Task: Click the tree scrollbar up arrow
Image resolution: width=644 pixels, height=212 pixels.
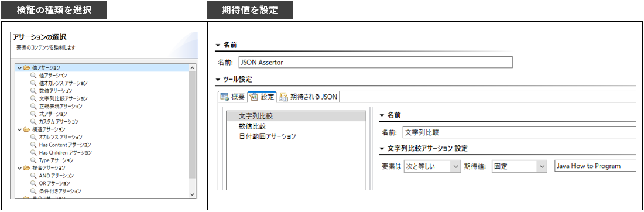Action: click(x=193, y=68)
